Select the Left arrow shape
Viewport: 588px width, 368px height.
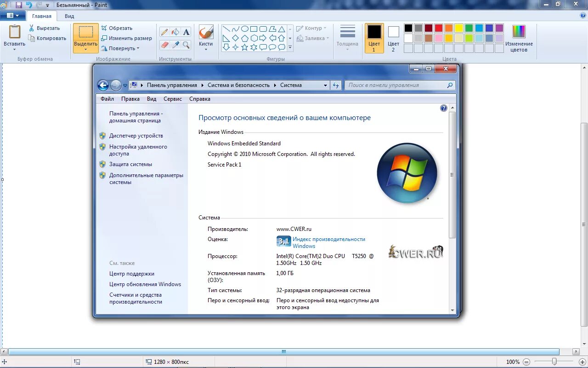pos(272,38)
